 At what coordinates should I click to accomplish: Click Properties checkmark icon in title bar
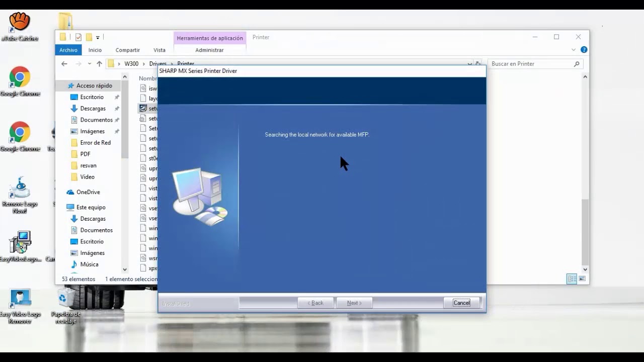[78, 37]
